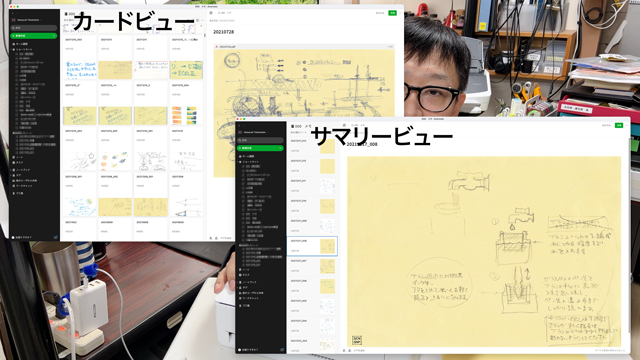The image size is (640, 360).
Task: Click expand note icon in Card View editor
Action: [211, 13]
